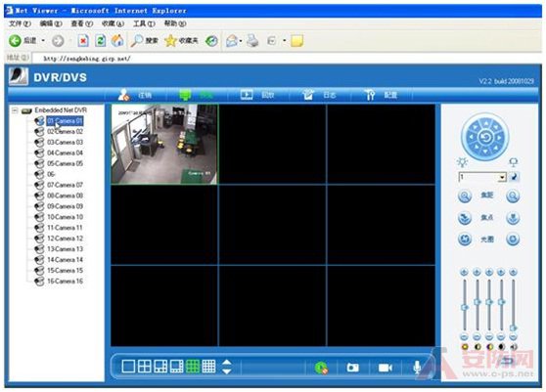Select the single-window layout icon
This screenshot has width=546, height=392.
click(128, 367)
